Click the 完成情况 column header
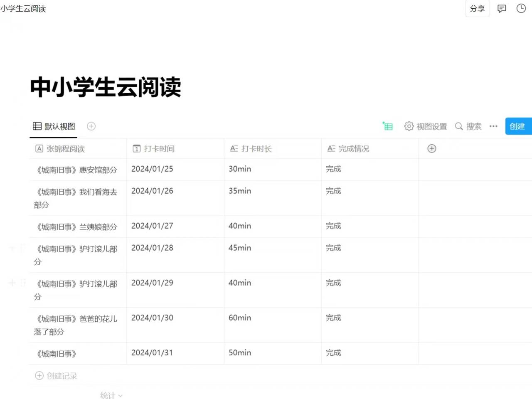 pyautogui.click(x=353, y=148)
